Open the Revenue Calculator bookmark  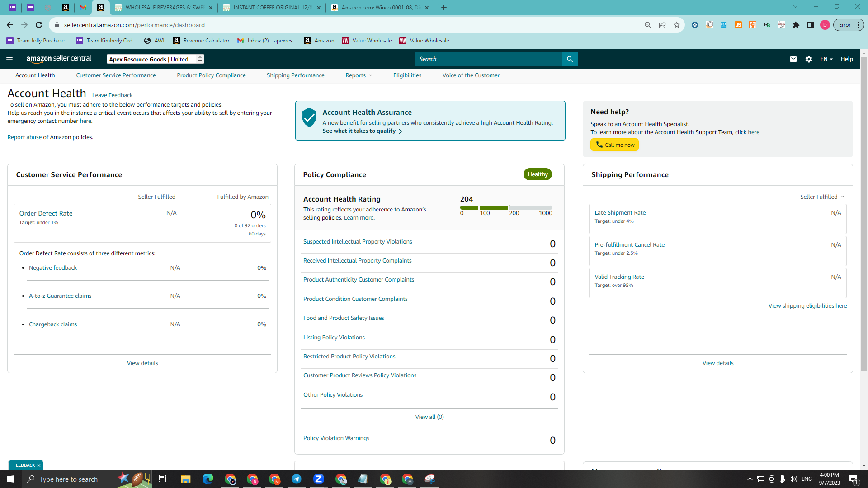click(201, 41)
